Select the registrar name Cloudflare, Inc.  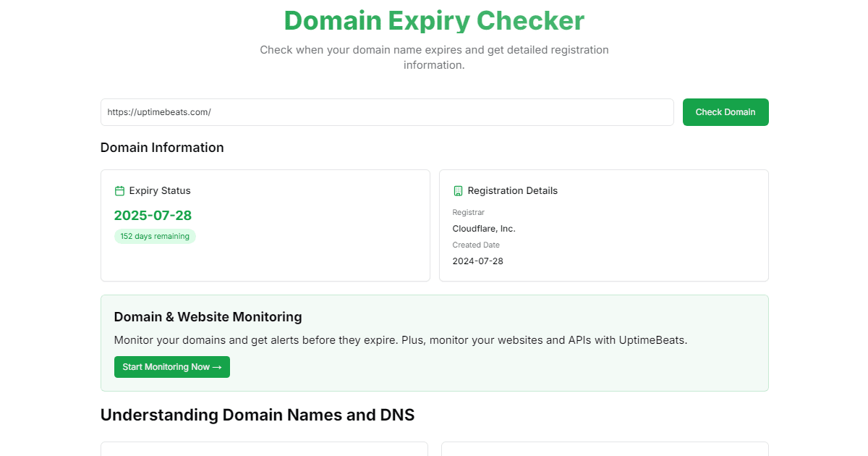coord(484,228)
